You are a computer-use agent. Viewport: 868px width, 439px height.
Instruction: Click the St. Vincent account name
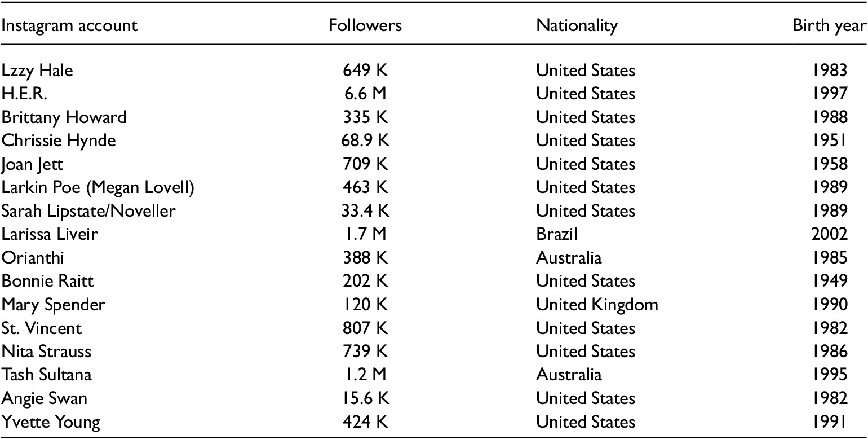[41, 328]
